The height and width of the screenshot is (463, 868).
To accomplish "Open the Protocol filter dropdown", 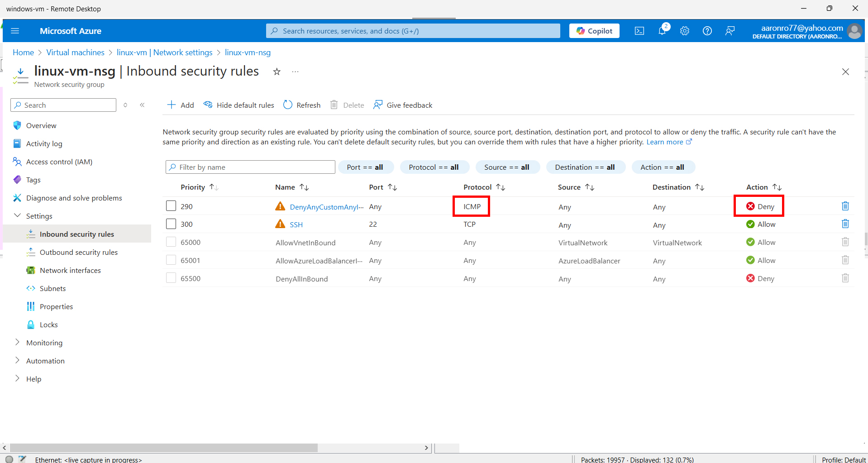I will pyautogui.click(x=434, y=167).
